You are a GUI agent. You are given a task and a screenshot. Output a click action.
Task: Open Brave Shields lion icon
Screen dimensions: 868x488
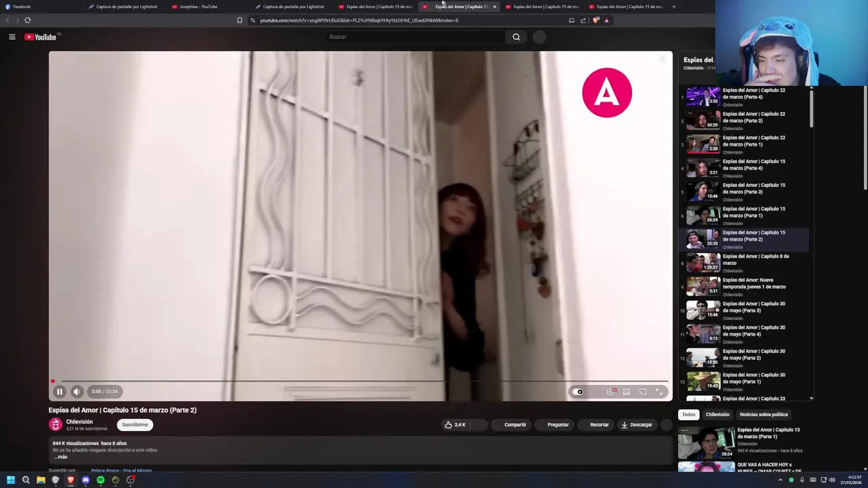coord(595,20)
